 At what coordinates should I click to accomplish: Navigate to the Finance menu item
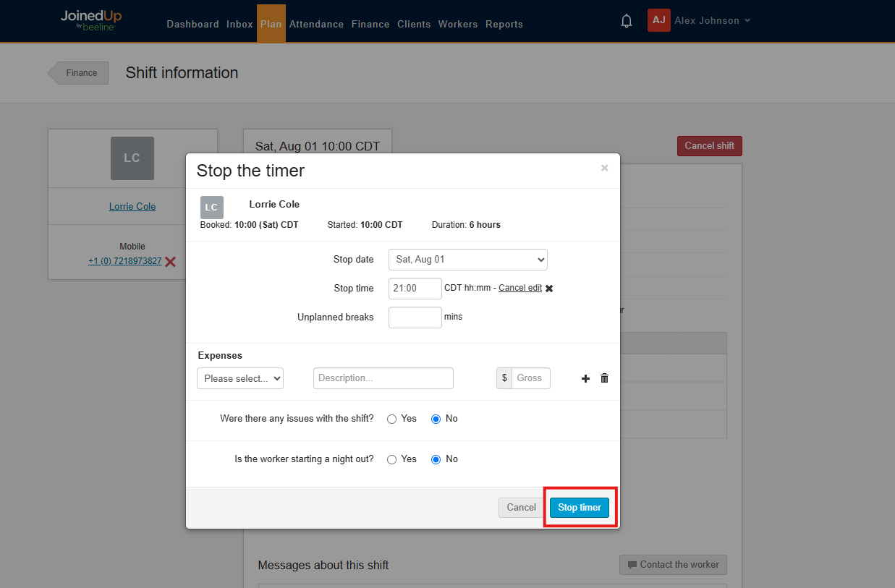click(x=370, y=24)
